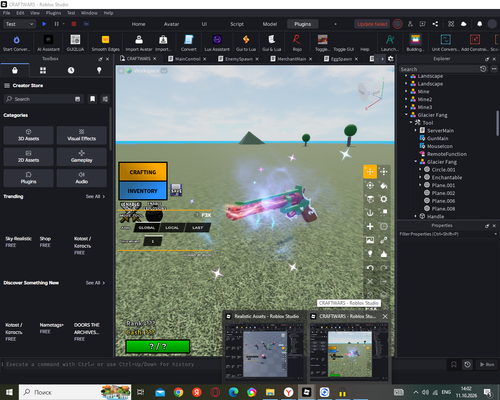
Task: Expand the Enchantable node
Action: coord(420,177)
